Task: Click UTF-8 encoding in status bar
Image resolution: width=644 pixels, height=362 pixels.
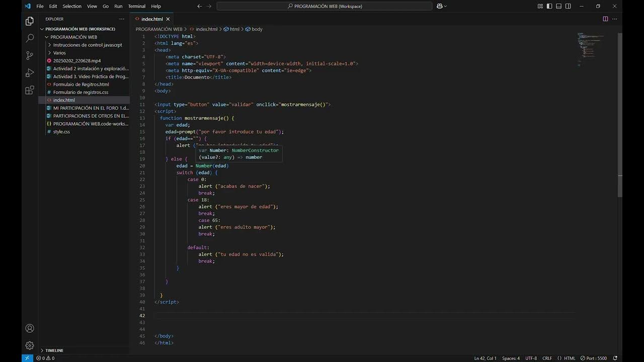Action: [531, 358]
